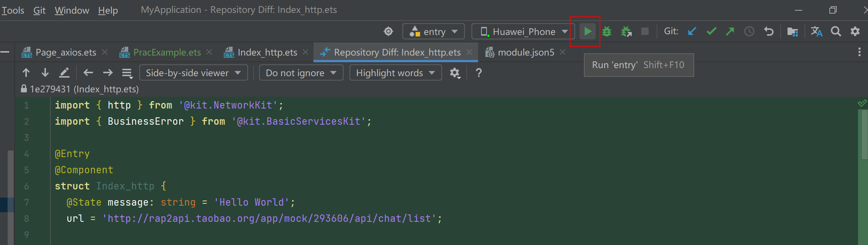The width and height of the screenshot is (868, 245).
Task: Click the @Entry decorator on line 4
Action: (x=72, y=154)
